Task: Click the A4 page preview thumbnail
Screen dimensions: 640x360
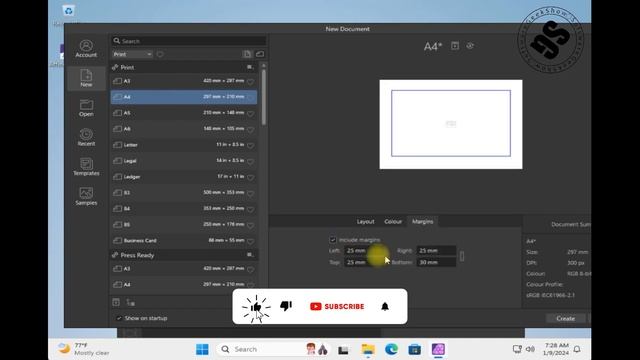Action: point(451,124)
